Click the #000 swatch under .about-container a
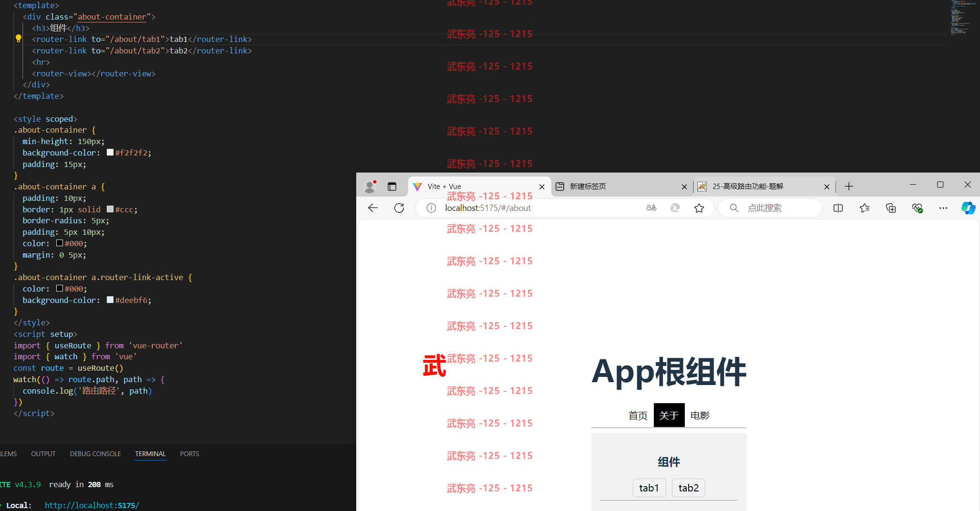 [60, 243]
